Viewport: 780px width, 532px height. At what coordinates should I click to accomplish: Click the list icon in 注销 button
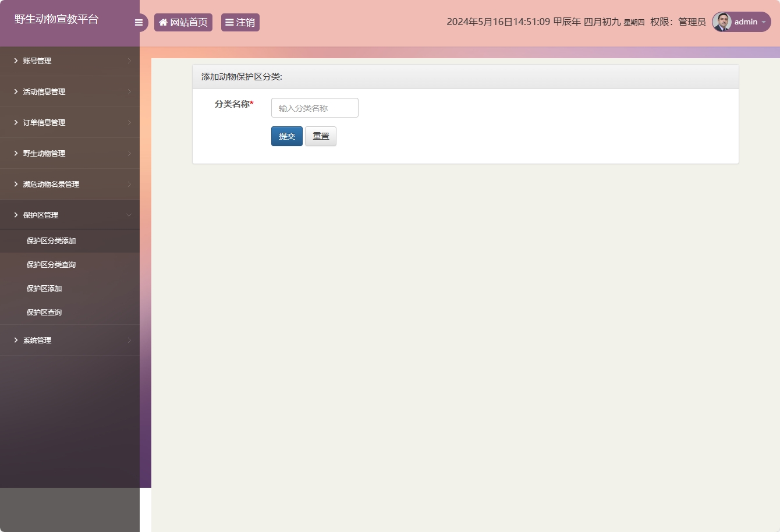tap(229, 23)
